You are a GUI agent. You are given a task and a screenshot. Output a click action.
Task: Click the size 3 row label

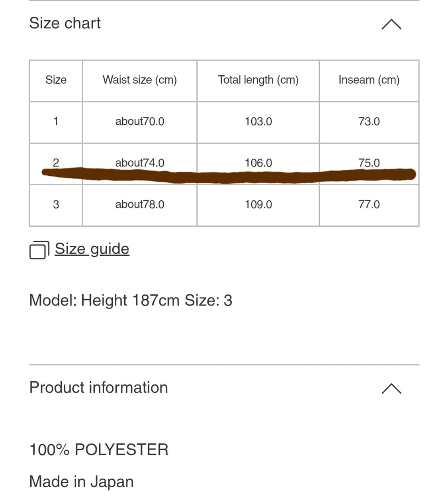pyautogui.click(x=56, y=204)
